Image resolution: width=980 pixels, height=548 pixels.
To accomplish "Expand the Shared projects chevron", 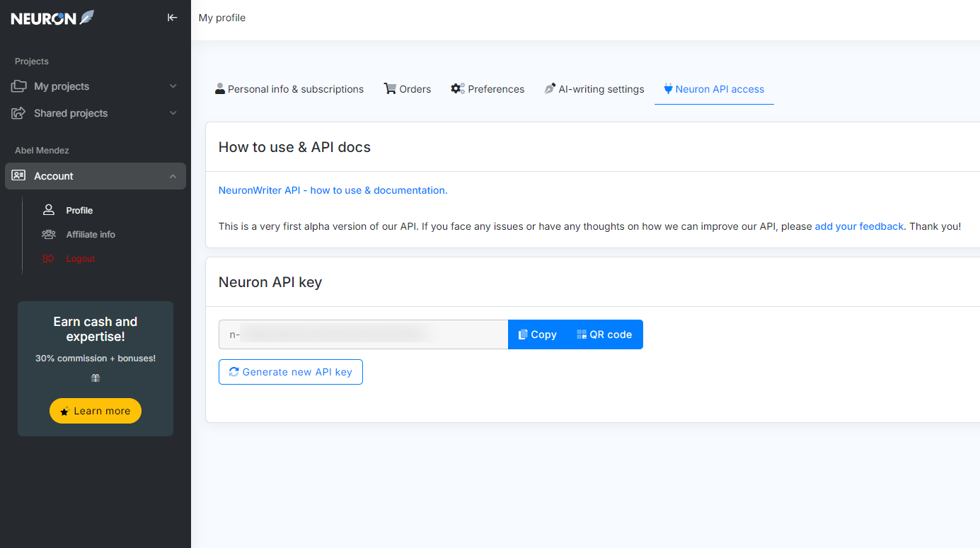I will [x=173, y=113].
